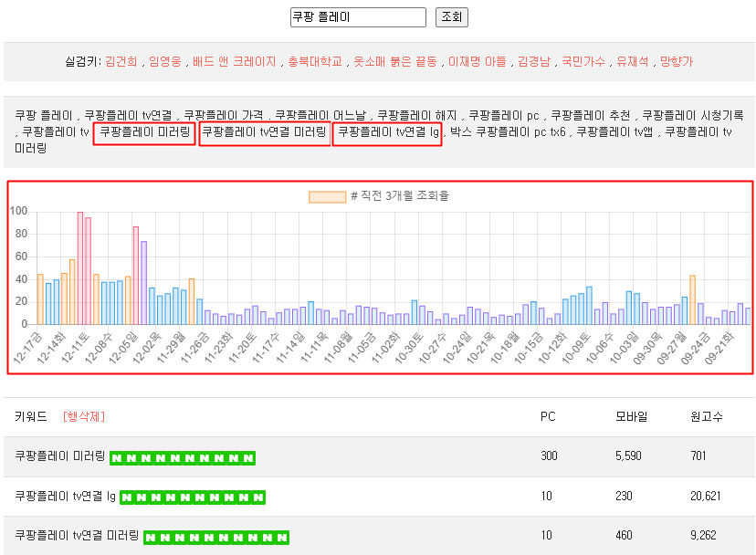Screen dimensions: 756x555
Task: Click the [행삭제] row delete link
Action: 84,416
